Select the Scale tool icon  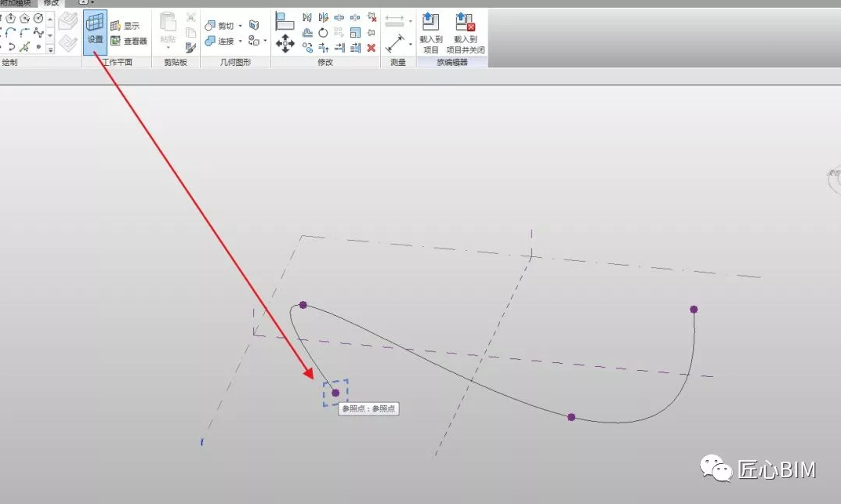355,33
